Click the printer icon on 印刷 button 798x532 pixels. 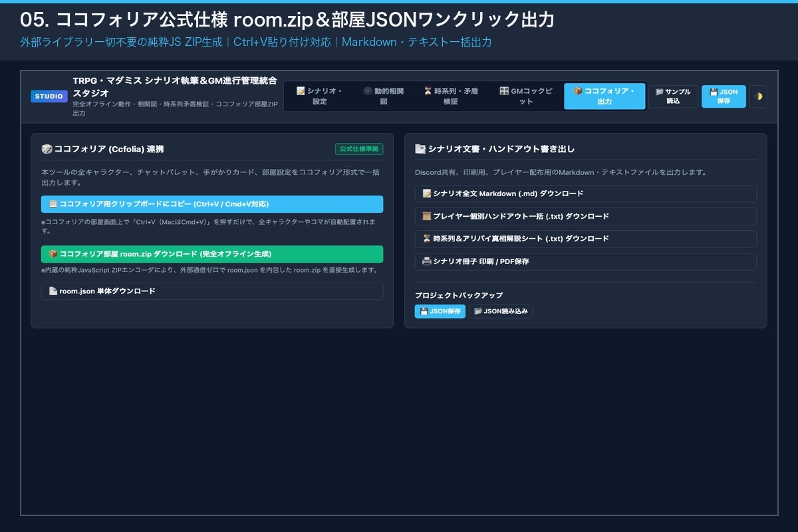(427, 261)
